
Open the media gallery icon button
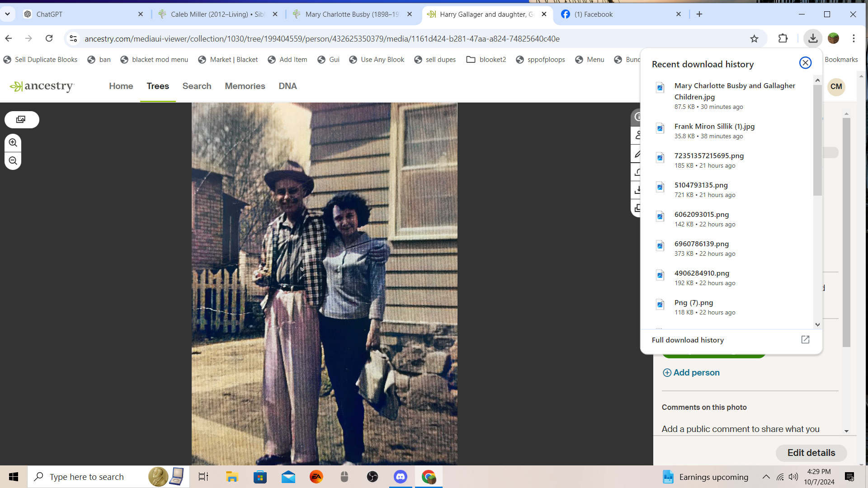pyautogui.click(x=21, y=120)
